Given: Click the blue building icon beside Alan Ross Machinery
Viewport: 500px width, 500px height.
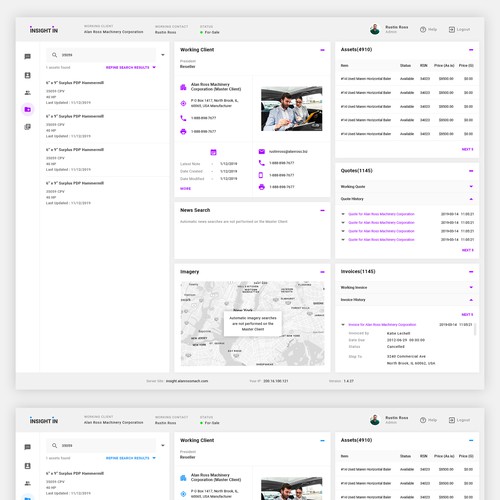Looking at the screenshot, I should pyautogui.click(x=183, y=478).
